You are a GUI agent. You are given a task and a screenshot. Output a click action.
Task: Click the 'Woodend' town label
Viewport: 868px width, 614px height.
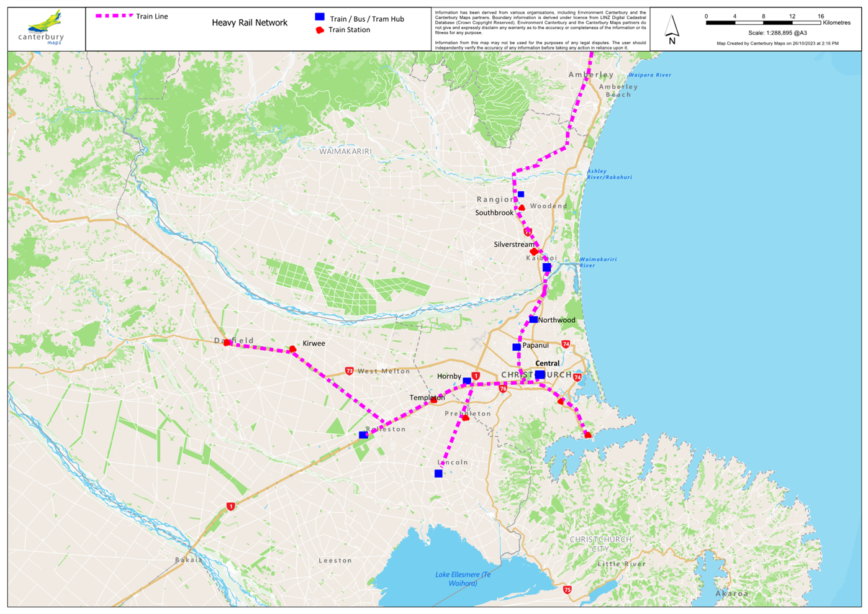click(549, 206)
